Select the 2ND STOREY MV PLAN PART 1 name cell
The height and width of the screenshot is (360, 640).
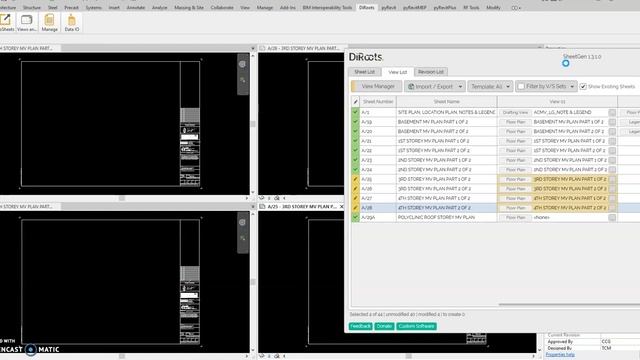[x=447, y=160]
